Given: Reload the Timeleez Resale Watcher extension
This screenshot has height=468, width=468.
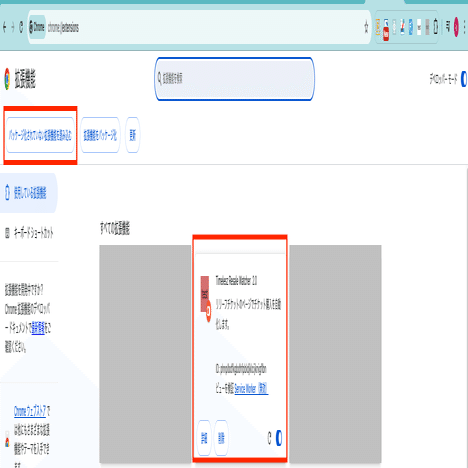Looking at the screenshot, I should coord(269,438).
